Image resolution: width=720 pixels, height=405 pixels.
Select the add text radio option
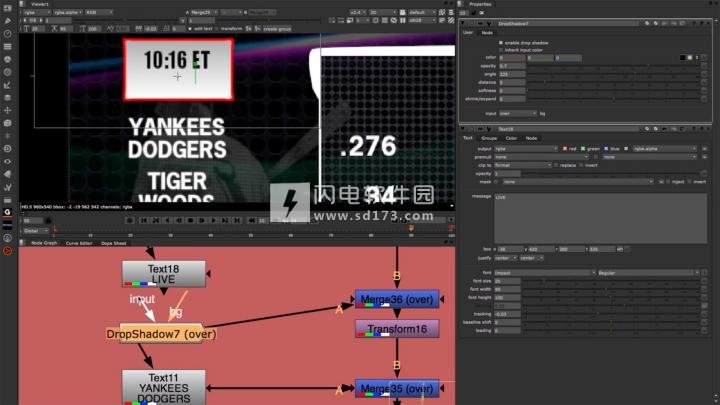pyautogui.click(x=190, y=29)
